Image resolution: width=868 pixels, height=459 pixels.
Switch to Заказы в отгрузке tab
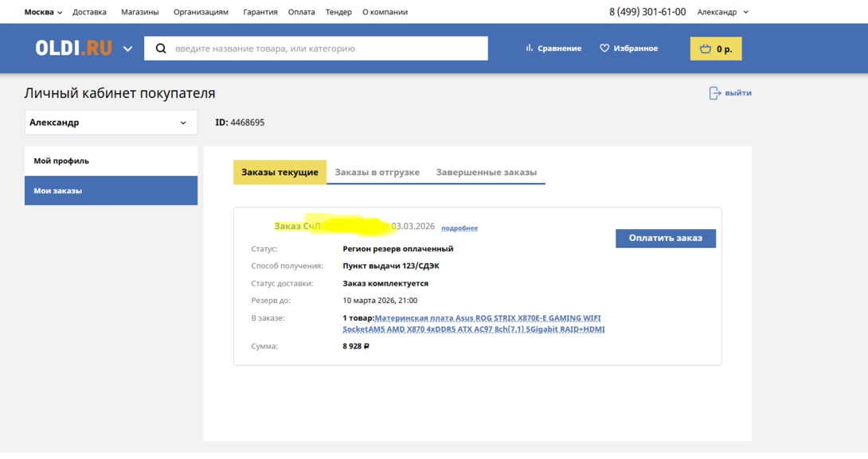tap(377, 172)
